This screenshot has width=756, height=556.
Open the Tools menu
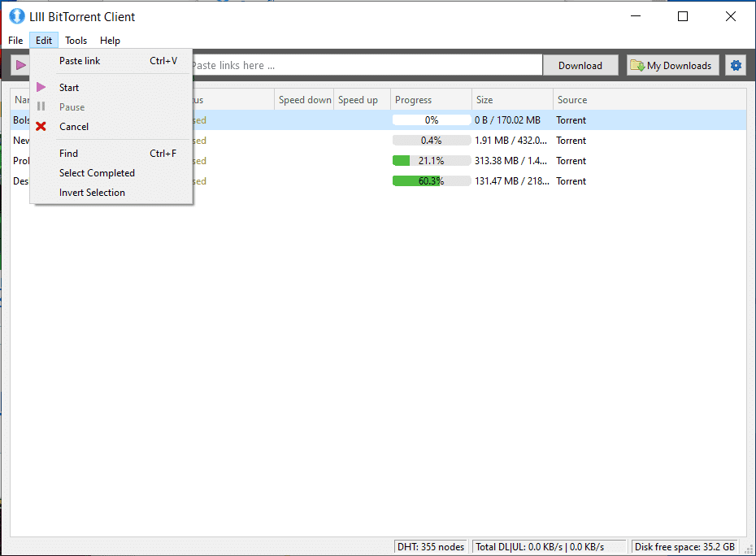(76, 41)
